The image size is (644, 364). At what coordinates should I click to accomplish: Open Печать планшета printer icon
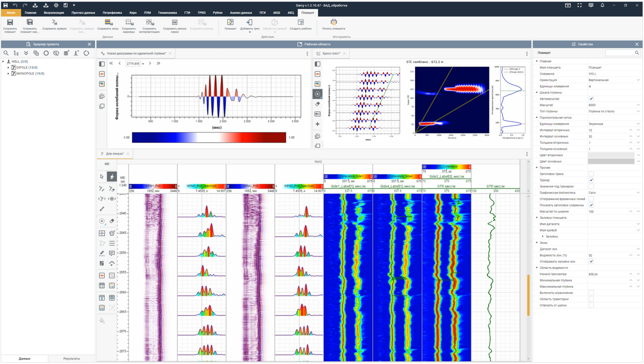pos(333,23)
